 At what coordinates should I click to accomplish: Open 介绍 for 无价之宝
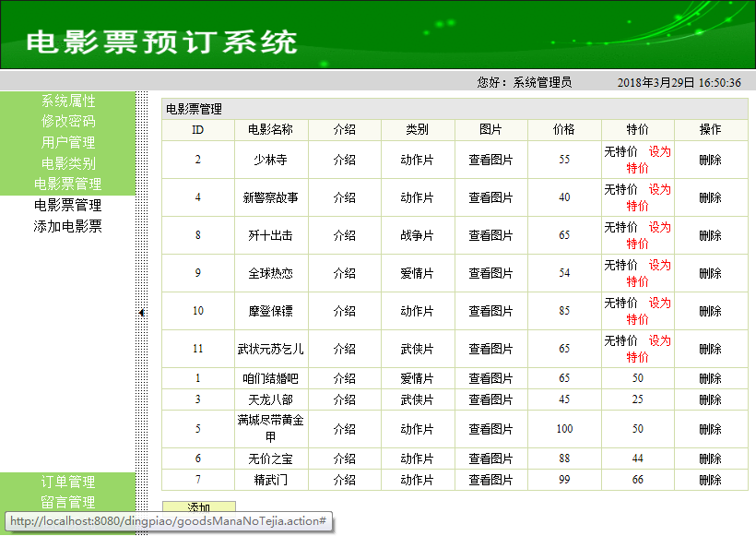click(x=344, y=459)
